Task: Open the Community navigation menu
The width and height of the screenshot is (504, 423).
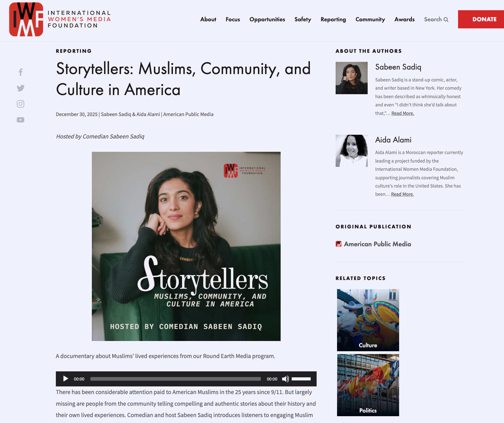Action: 370,19
